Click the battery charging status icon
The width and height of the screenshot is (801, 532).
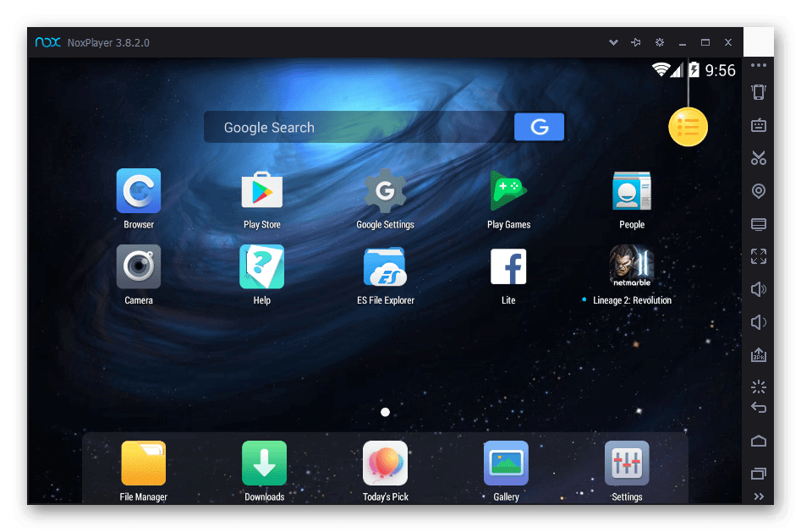(x=694, y=69)
